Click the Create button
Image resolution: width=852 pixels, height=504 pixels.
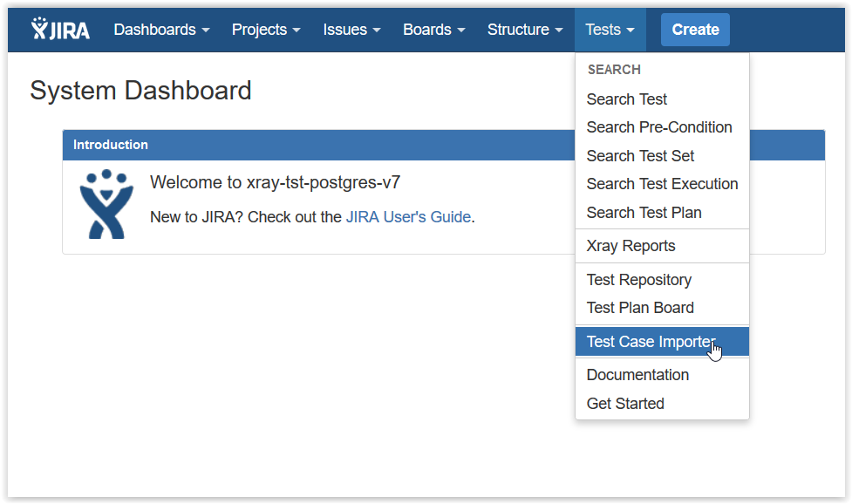point(695,30)
